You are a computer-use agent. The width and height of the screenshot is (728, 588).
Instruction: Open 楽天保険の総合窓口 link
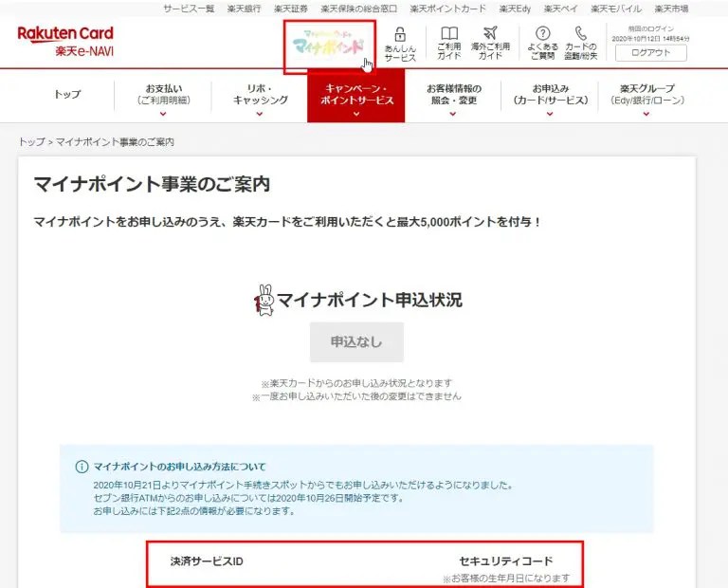pos(359,9)
